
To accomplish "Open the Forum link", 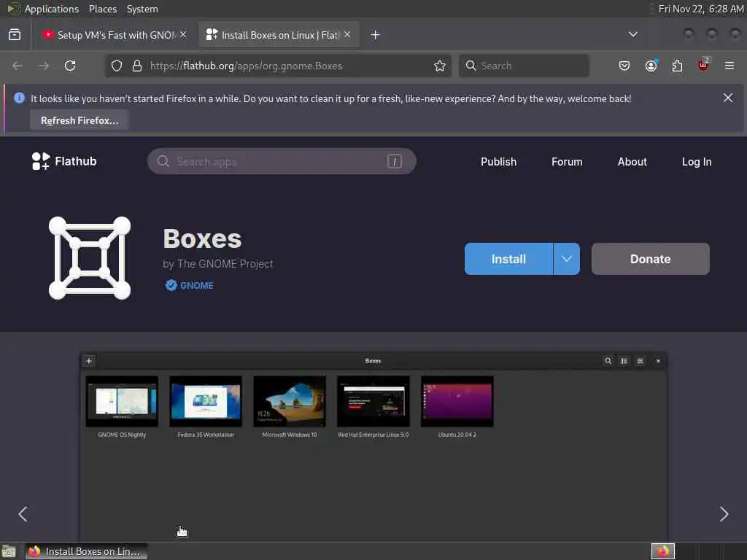I will point(566,162).
